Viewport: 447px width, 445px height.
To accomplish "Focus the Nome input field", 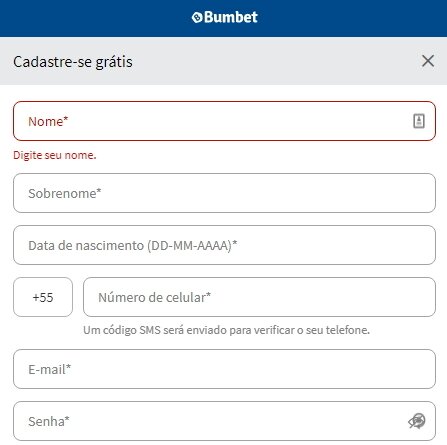I will tap(224, 121).
